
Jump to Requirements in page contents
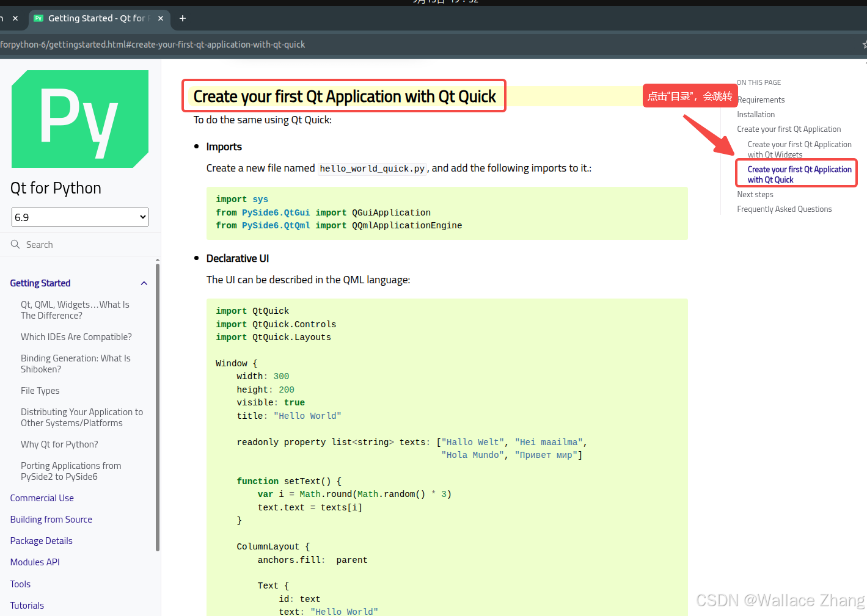point(761,100)
